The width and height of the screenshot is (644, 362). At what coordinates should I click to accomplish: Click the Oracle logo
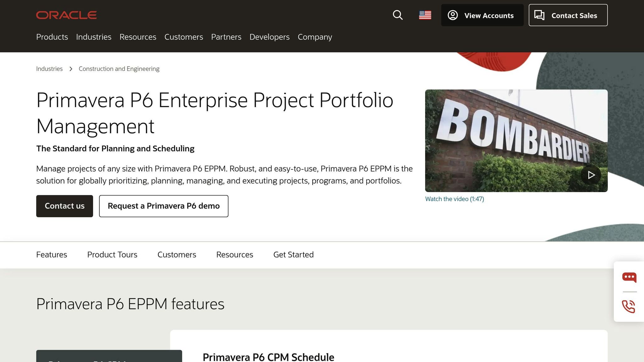pos(66,15)
